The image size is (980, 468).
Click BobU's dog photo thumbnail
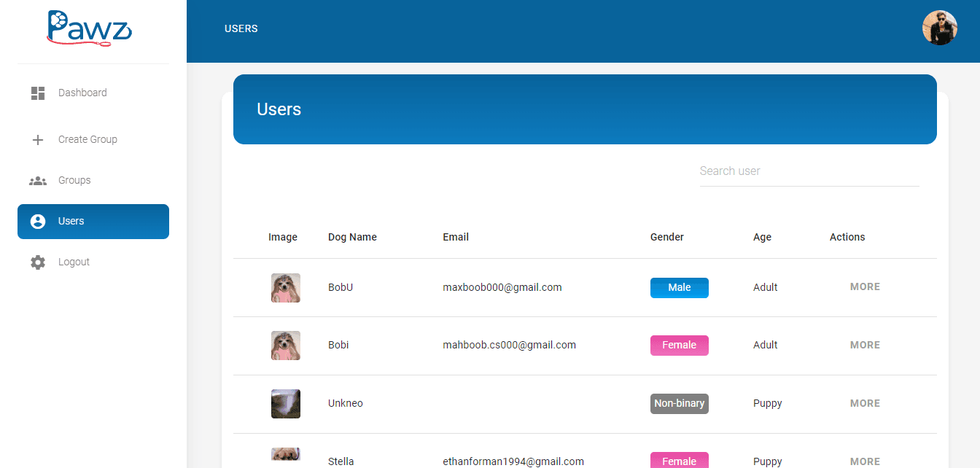[285, 287]
